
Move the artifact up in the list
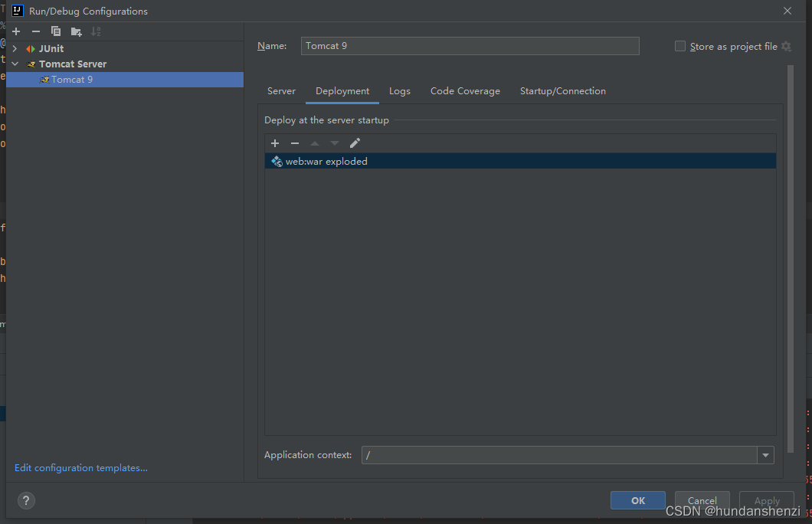point(315,143)
